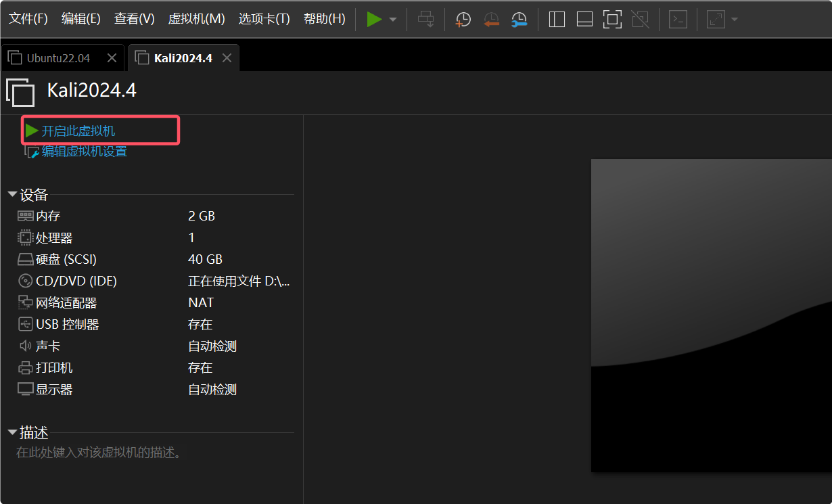Toggle the library sidebar layout icon
Image resolution: width=832 pixels, height=504 pixels.
[557, 19]
